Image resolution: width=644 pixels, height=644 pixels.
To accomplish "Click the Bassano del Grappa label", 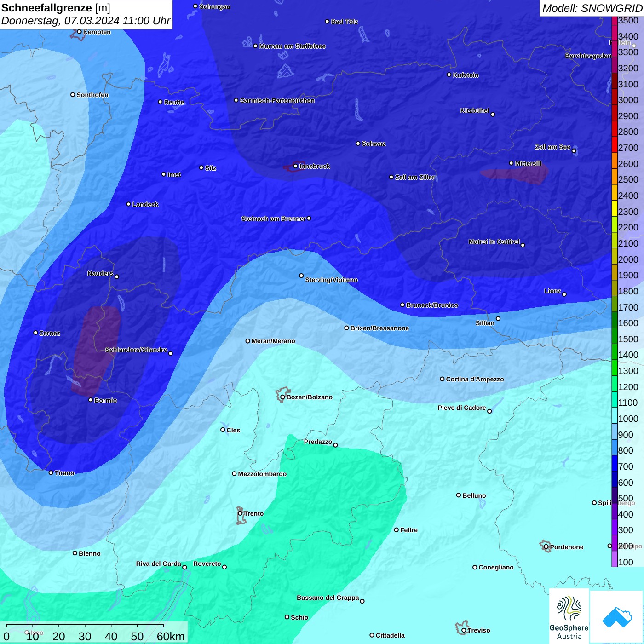I will click(328, 598).
